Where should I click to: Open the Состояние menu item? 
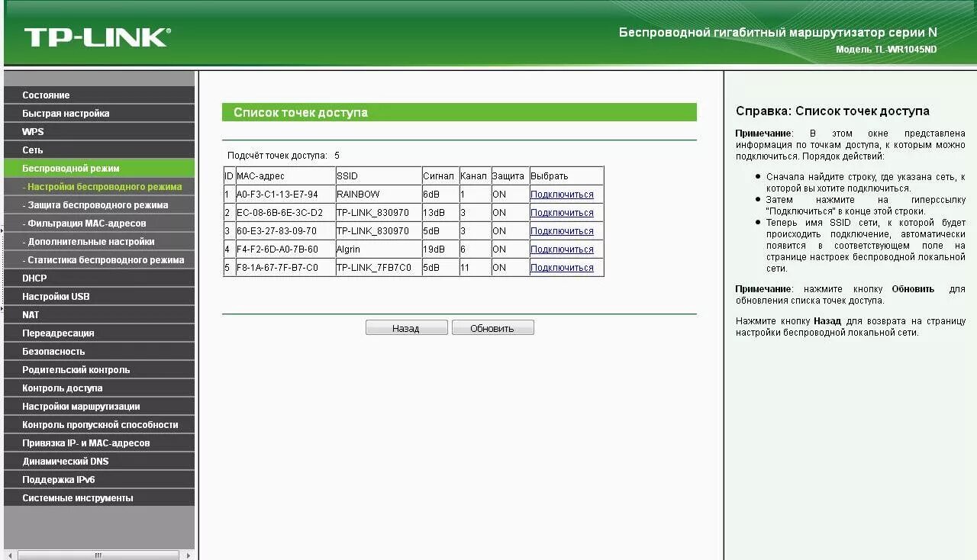pos(99,95)
